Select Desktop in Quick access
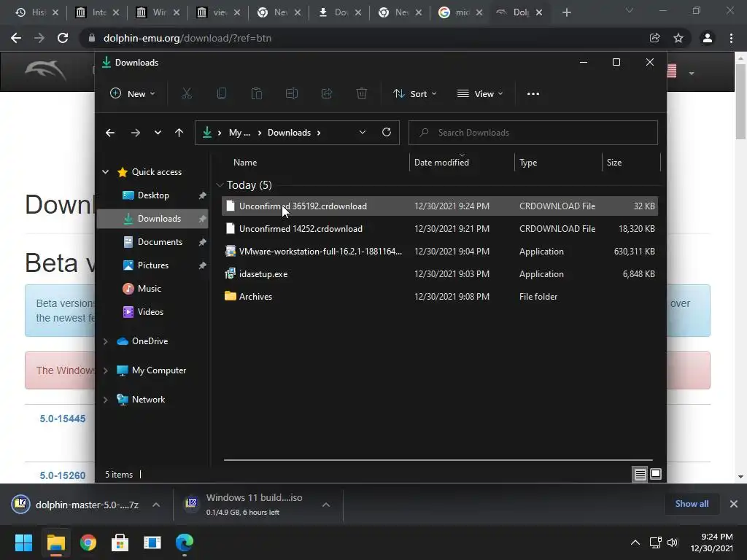This screenshot has height=560, width=747. point(153,195)
